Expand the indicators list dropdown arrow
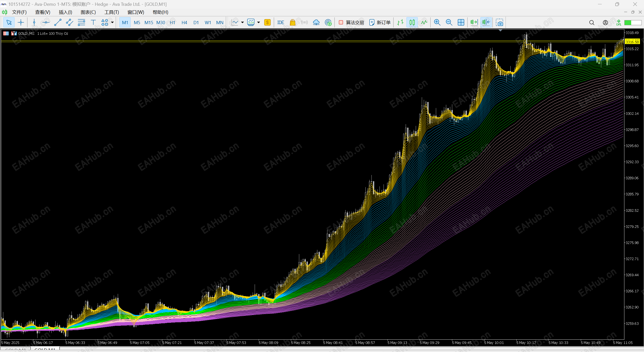 pyautogui.click(x=258, y=22)
